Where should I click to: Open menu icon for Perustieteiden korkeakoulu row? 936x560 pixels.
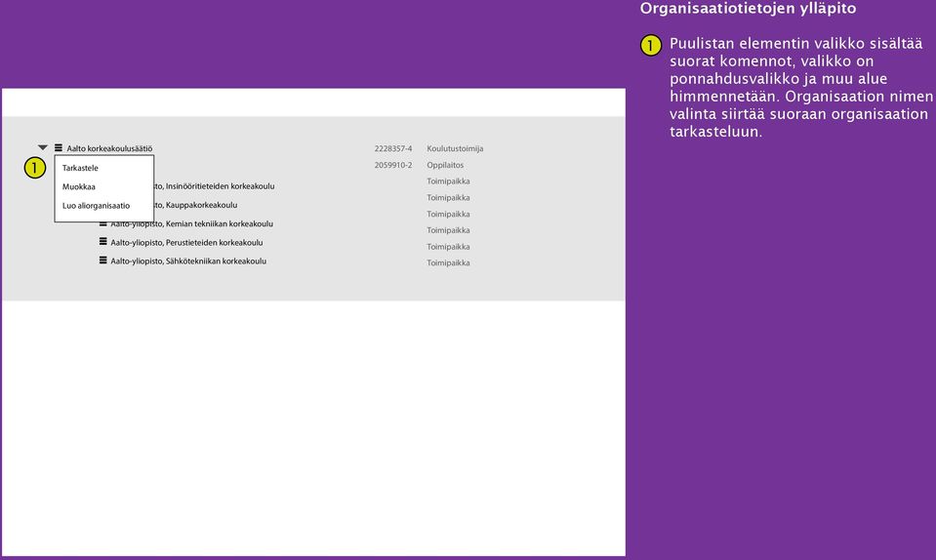point(103,242)
